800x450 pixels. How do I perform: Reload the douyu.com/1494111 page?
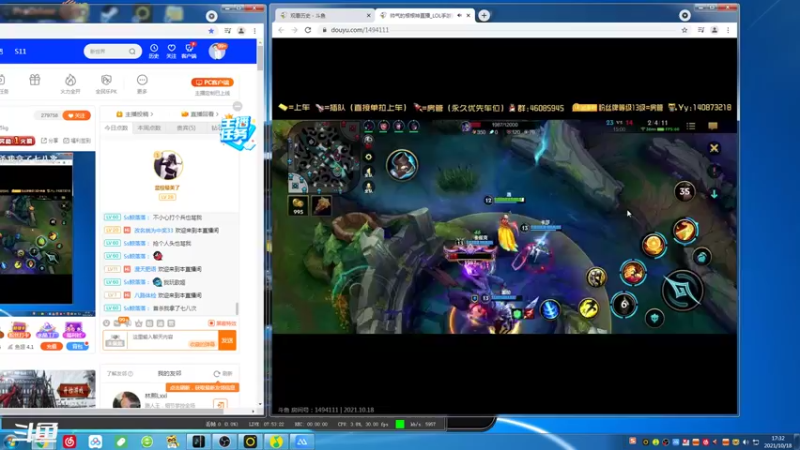[x=308, y=30]
